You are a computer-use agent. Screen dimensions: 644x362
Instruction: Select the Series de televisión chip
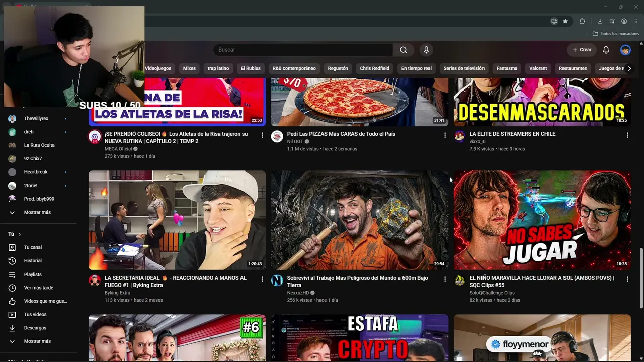click(464, 68)
